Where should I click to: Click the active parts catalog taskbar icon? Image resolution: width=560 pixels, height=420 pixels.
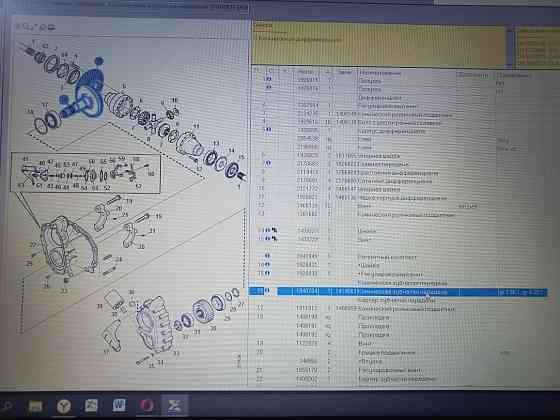(x=175, y=405)
